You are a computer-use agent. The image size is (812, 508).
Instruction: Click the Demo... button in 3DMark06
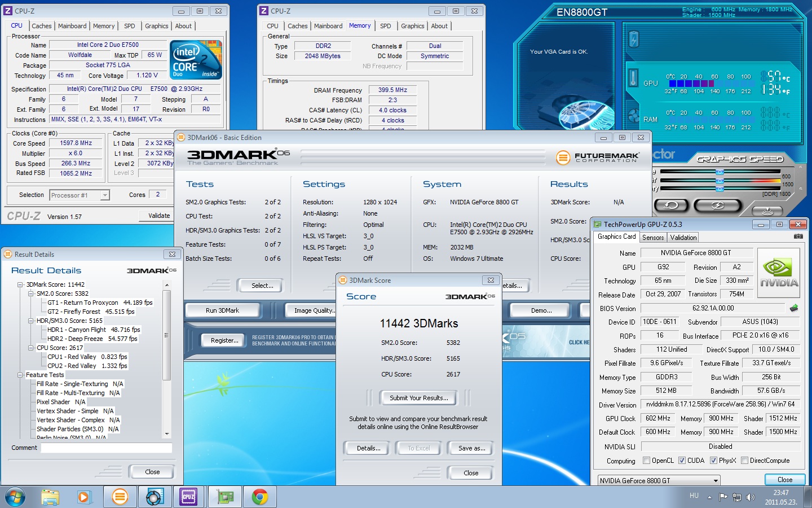pyautogui.click(x=541, y=310)
